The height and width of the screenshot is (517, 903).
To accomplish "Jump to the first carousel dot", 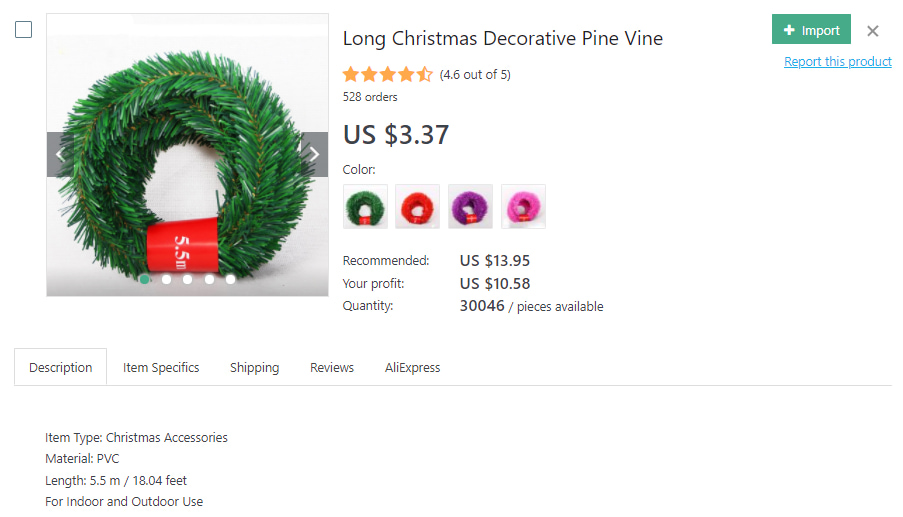I will [x=145, y=280].
